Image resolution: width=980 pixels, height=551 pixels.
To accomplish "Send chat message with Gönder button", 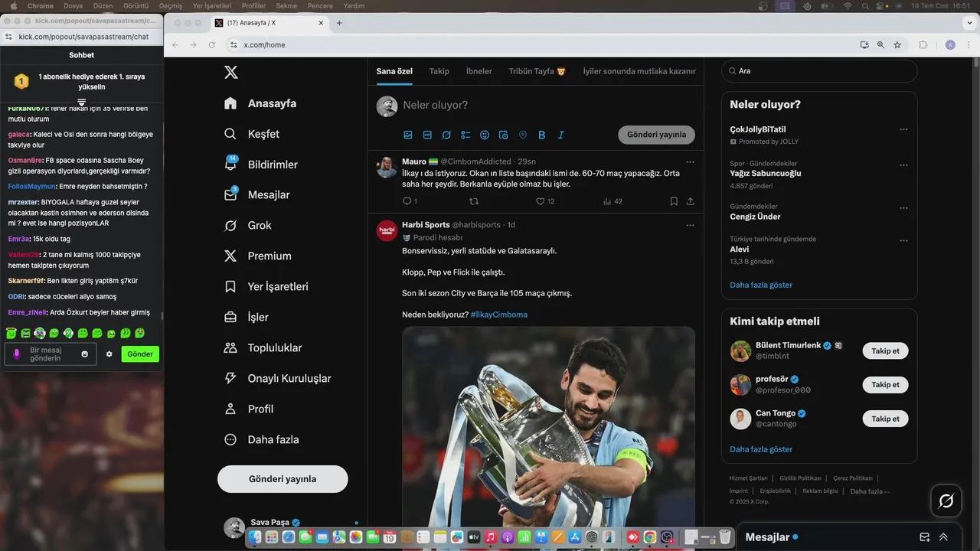I will click(140, 354).
